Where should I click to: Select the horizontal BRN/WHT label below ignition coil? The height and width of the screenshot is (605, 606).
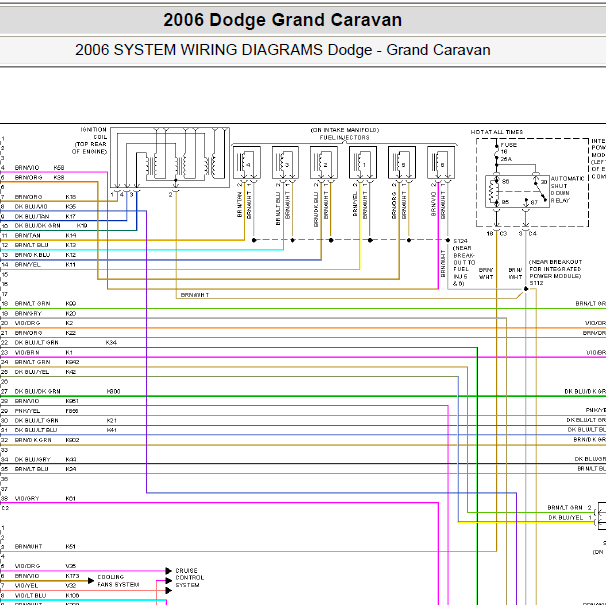tap(195, 295)
